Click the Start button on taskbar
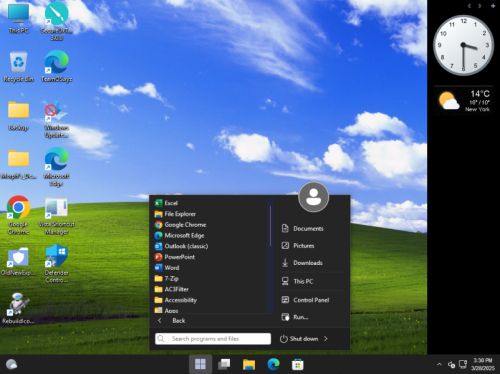Viewport: 500px width, 374px height. coord(200,364)
